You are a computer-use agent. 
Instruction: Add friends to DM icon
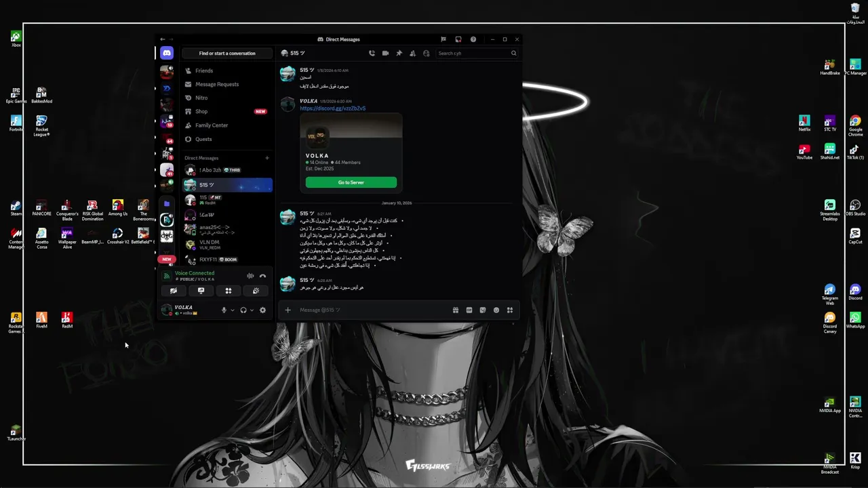[x=412, y=53]
